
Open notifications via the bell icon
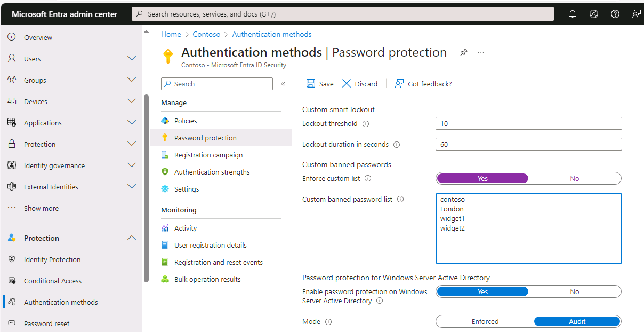573,14
